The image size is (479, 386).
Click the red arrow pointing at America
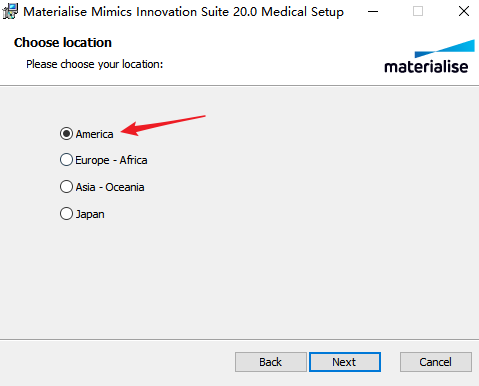pos(163,125)
